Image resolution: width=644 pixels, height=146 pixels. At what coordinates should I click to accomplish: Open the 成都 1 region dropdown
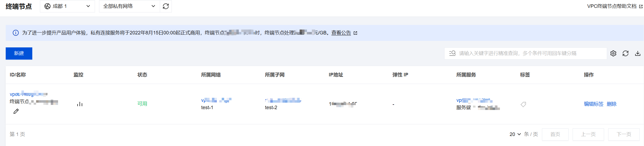click(x=67, y=6)
